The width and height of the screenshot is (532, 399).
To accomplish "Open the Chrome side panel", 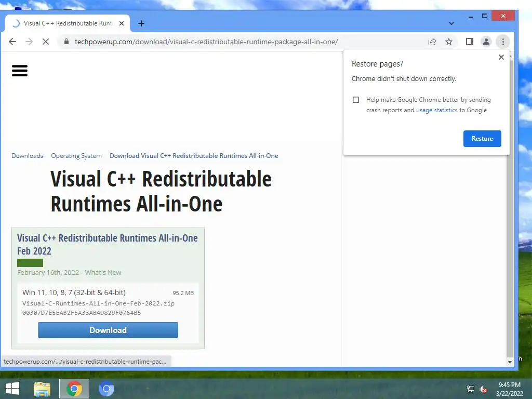I will point(469,42).
